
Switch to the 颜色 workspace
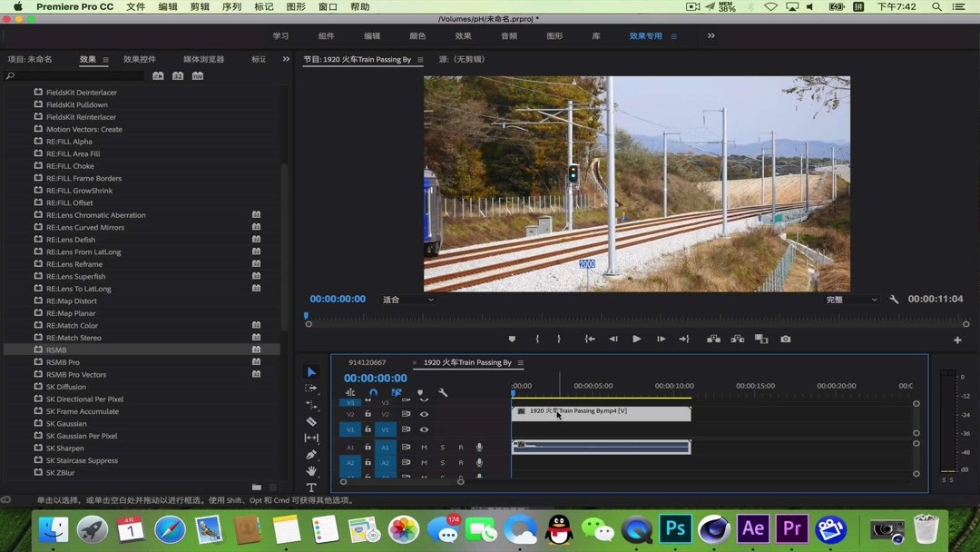tap(417, 36)
